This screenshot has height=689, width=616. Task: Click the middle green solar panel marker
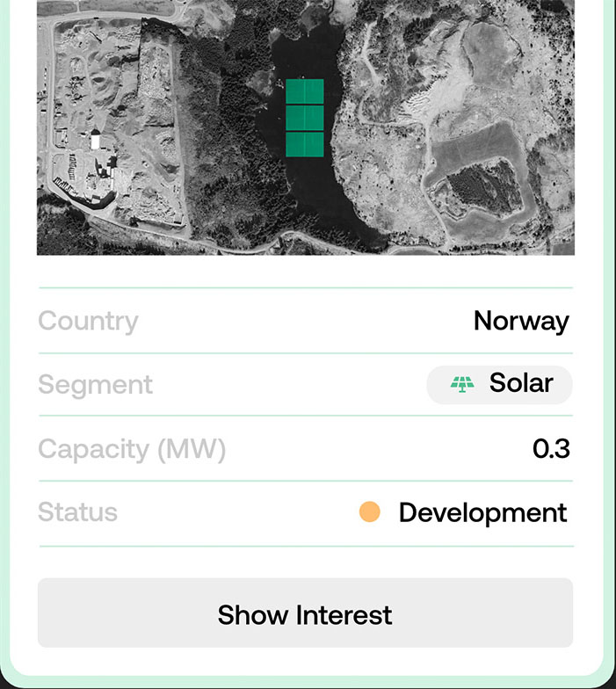305,118
